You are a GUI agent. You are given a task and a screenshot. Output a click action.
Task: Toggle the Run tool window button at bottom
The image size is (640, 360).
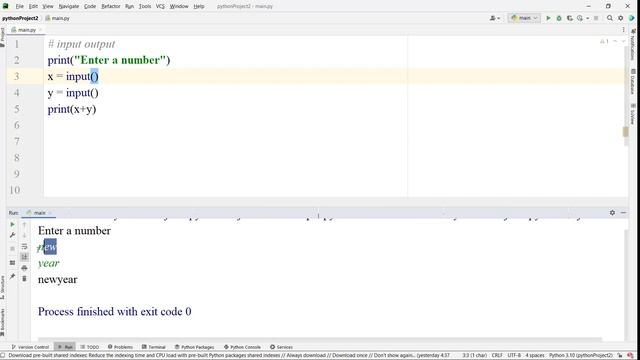[64, 347]
